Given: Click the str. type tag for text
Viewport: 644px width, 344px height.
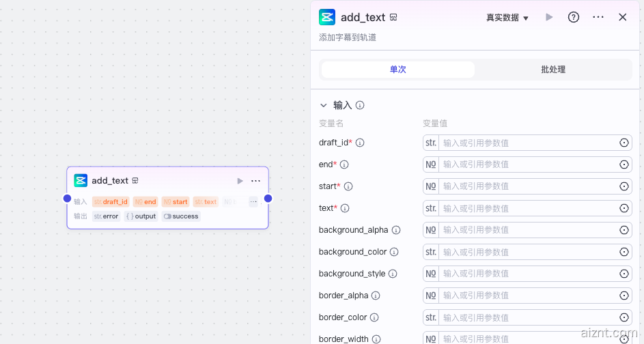Looking at the screenshot, I should point(431,208).
